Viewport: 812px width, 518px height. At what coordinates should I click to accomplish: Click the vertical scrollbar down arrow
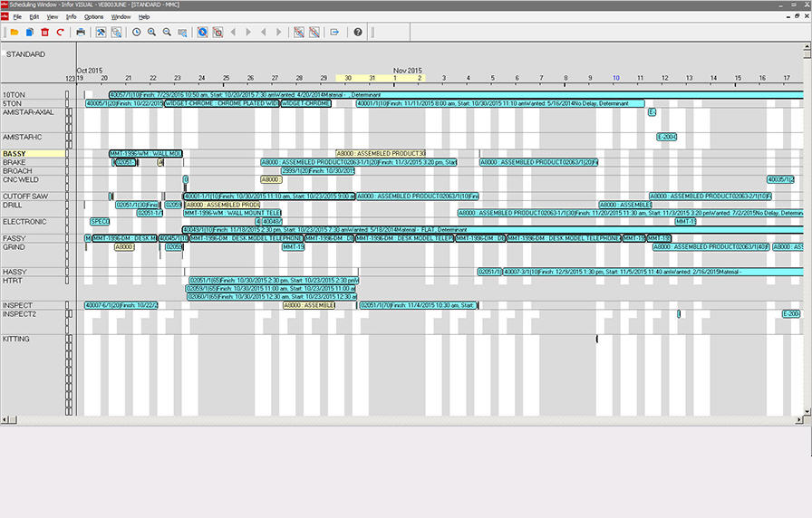click(807, 412)
